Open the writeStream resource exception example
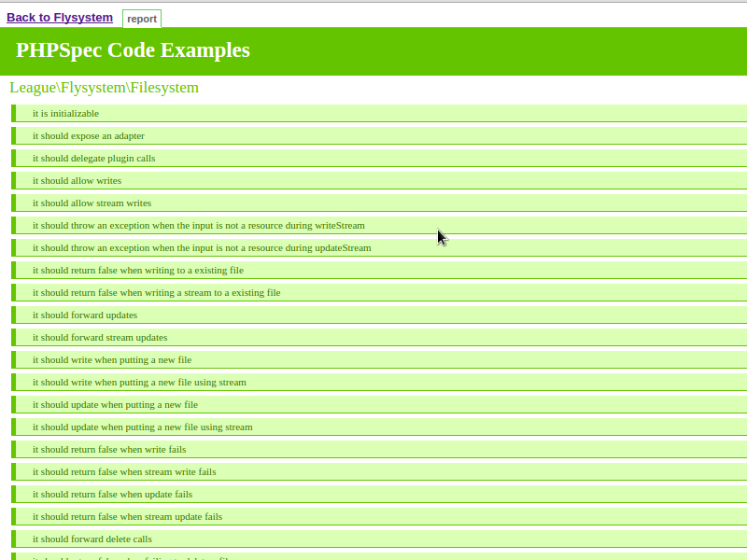 [379, 225]
